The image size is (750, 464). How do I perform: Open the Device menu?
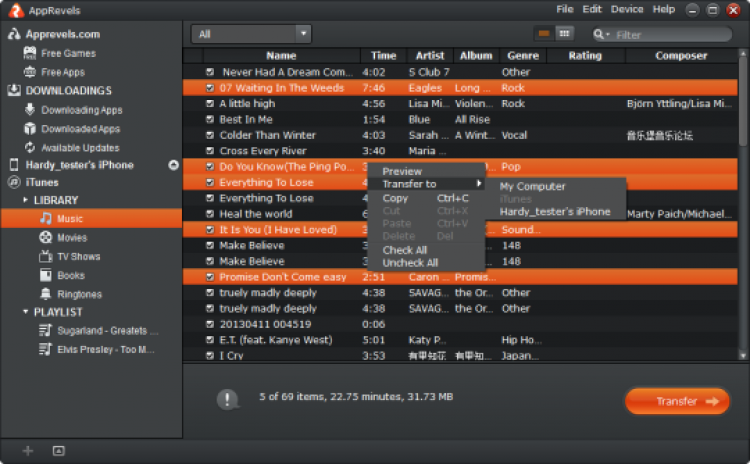coord(627,10)
